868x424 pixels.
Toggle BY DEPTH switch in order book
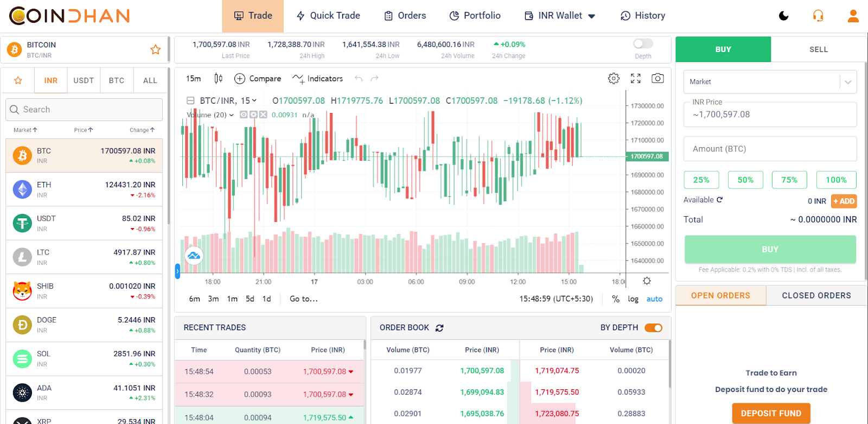click(653, 328)
